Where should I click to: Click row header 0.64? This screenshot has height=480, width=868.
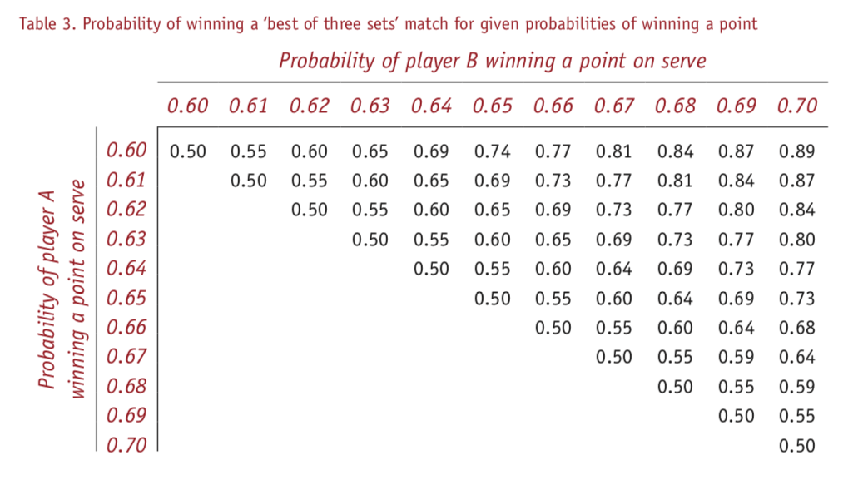point(126,268)
